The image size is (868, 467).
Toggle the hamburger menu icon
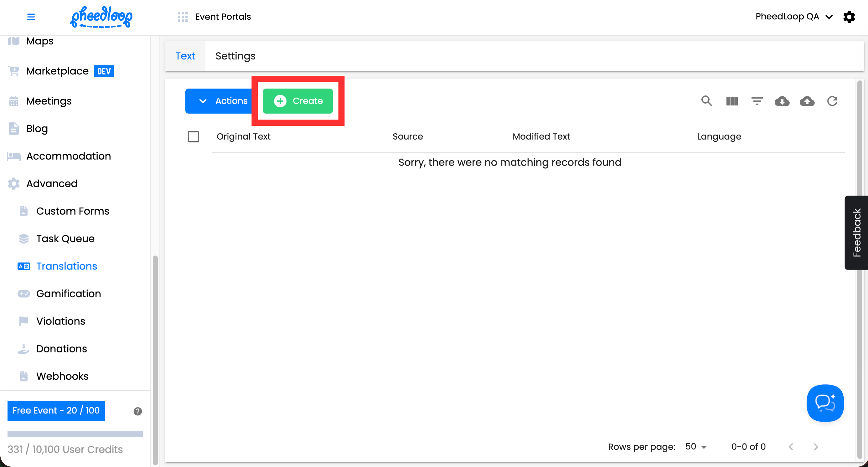31,17
